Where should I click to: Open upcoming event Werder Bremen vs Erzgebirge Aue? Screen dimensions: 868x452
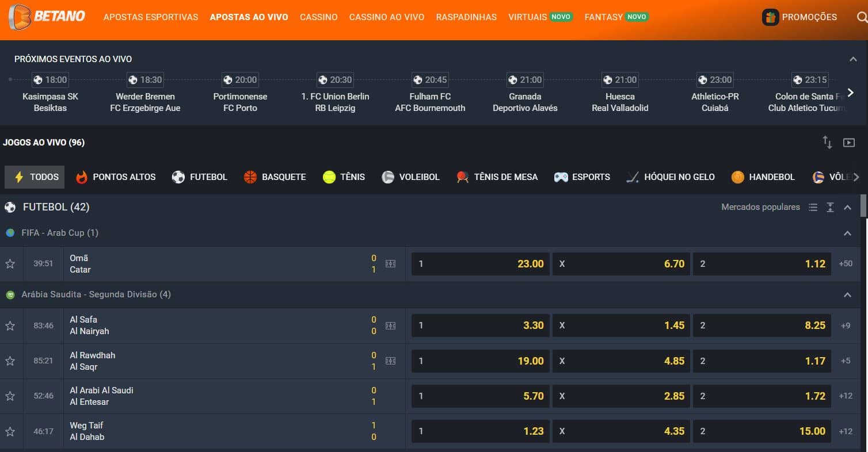pyautogui.click(x=145, y=93)
